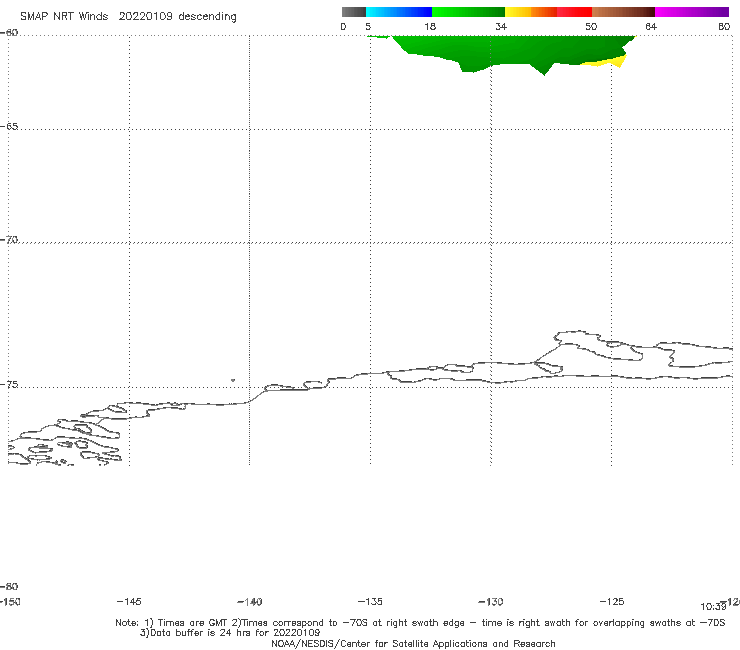Click the note '3)Data buffer is 24 hrs'
Image resolution: width=740 pixels, height=650 pixels.
[230, 633]
